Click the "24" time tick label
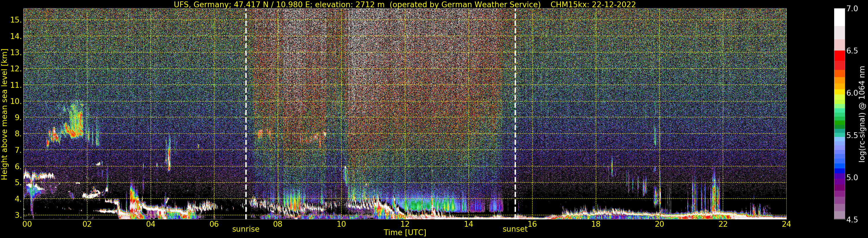Image resolution: width=868 pixels, height=238 pixels. (786, 224)
